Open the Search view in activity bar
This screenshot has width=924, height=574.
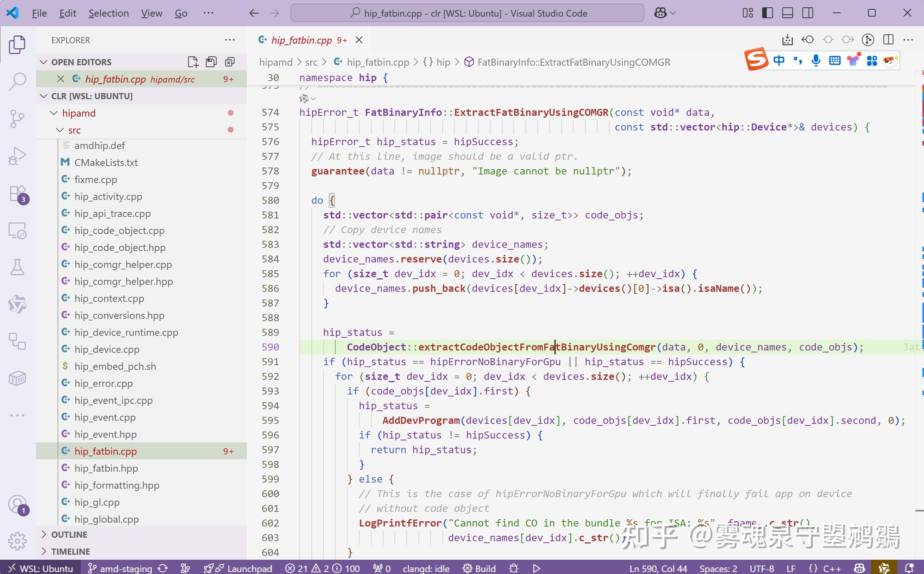tap(17, 81)
